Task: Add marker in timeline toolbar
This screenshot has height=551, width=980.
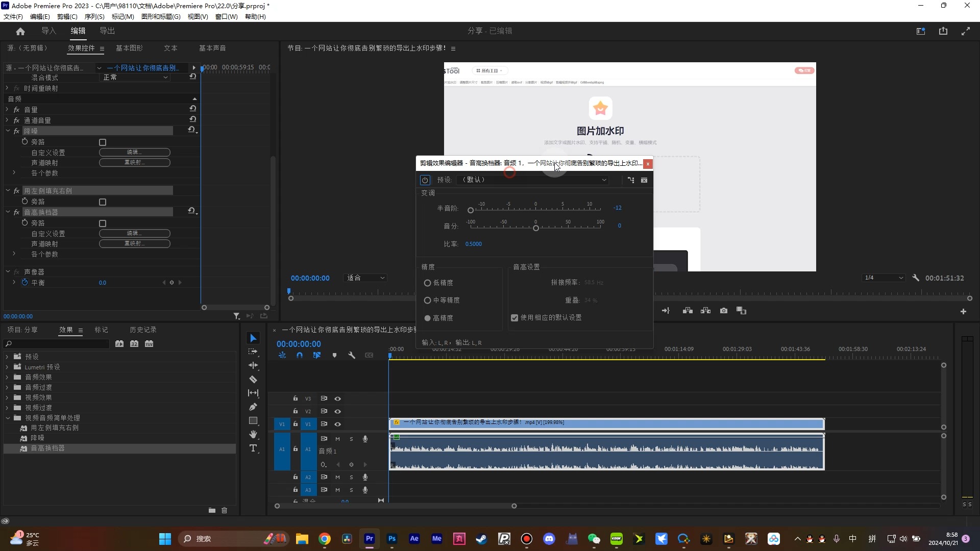Action: (334, 355)
